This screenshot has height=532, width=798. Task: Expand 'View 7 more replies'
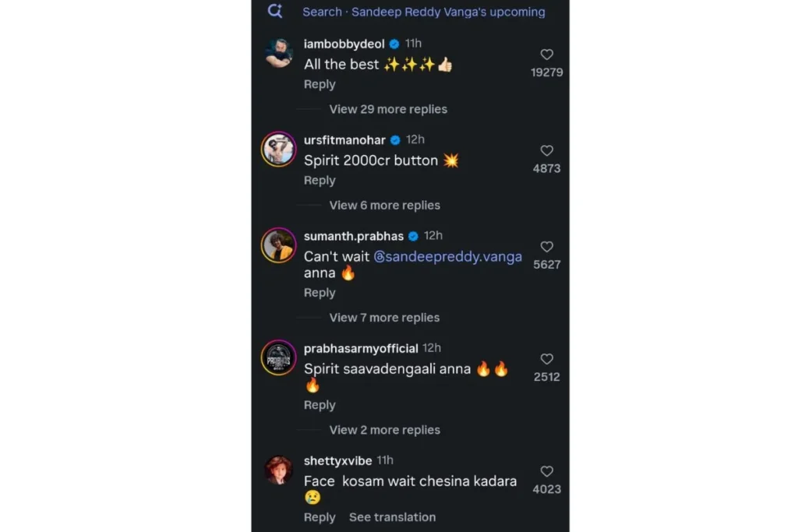click(x=384, y=317)
